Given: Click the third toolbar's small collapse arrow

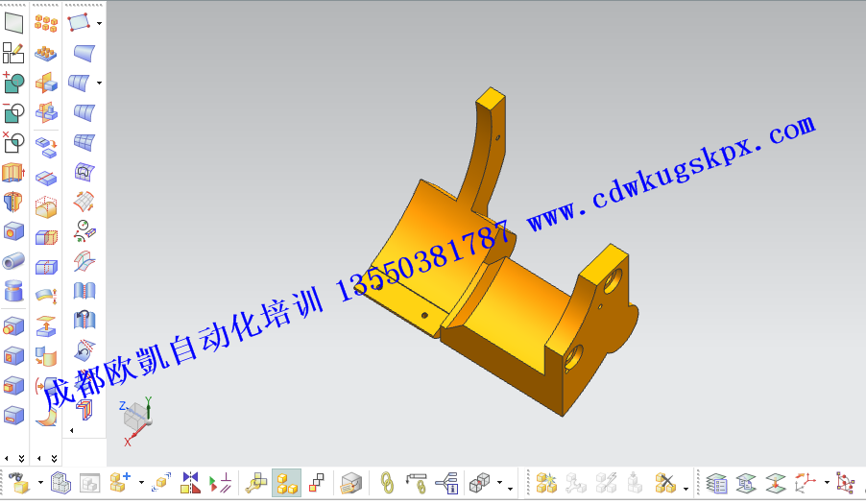Looking at the screenshot, I should coord(72,430).
